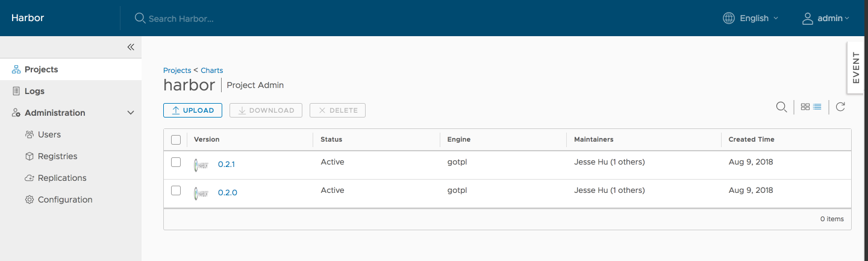Refresh the chart versions list
The image size is (868, 261).
840,107
